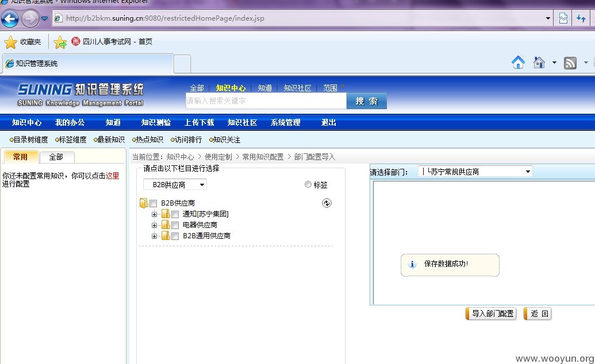Viewport: 595px width, 364px height.
Task: Open the 知识社区 main navigation menu
Action: [242, 122]
